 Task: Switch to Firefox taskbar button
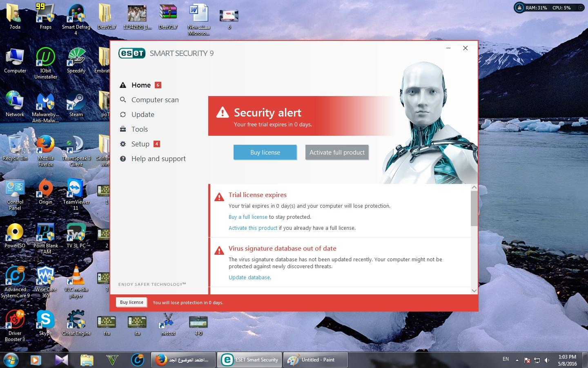point(183,360)
